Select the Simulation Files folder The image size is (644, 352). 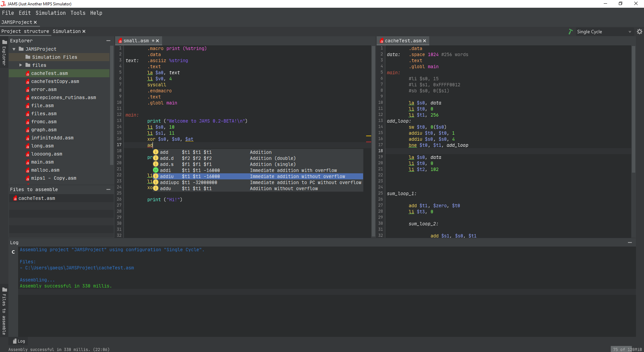[59, 57]
